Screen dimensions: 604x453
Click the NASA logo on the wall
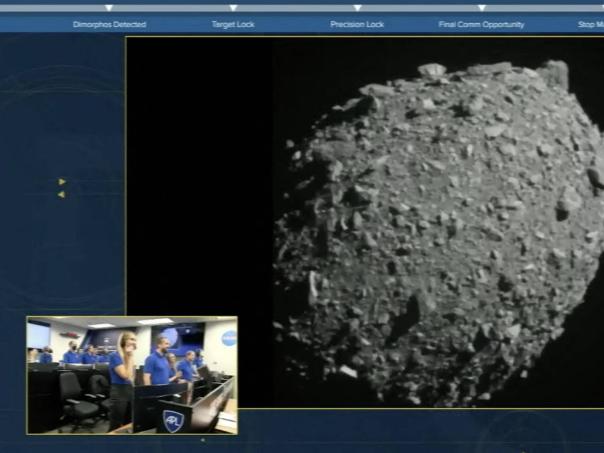[228, 337]
